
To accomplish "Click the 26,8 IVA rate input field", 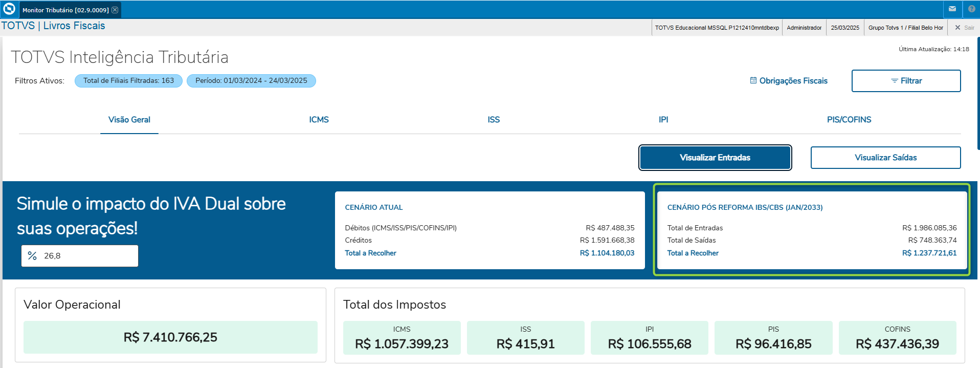I will click(x=80, y=256).
